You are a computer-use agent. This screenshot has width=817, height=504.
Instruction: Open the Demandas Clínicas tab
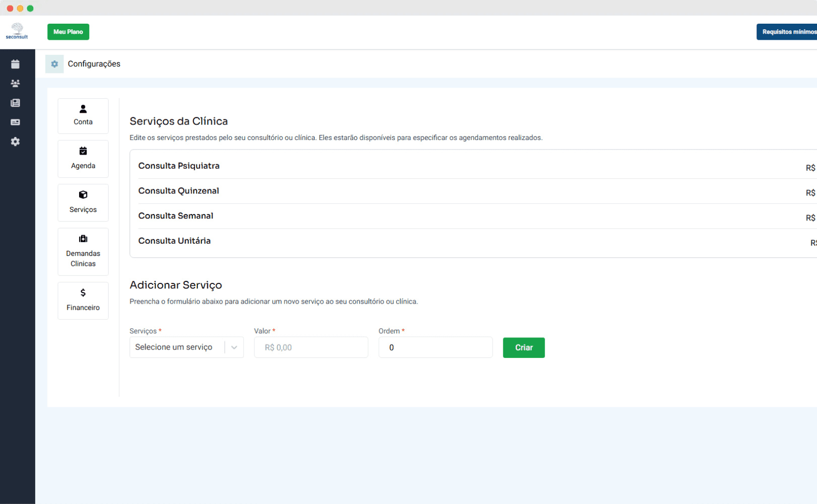click(83, 252)
